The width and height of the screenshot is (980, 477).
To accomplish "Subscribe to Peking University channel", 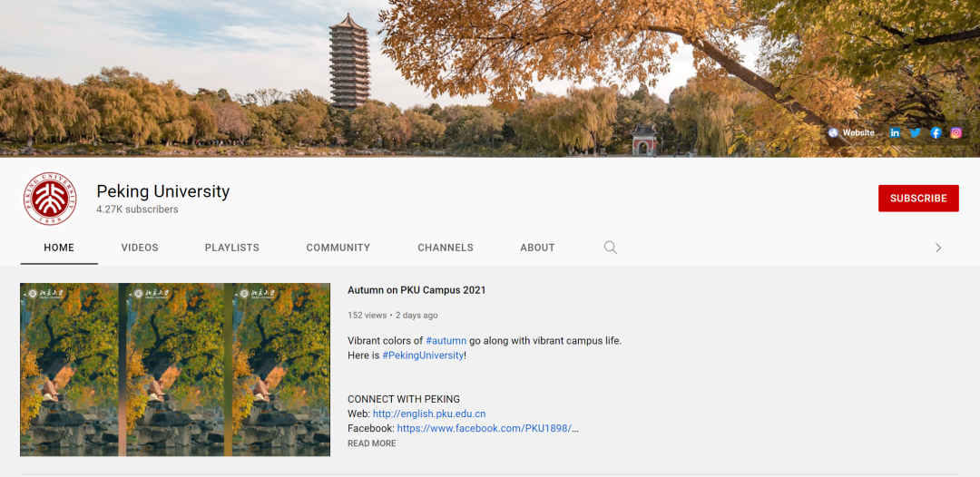I will (x=918, y=198).
